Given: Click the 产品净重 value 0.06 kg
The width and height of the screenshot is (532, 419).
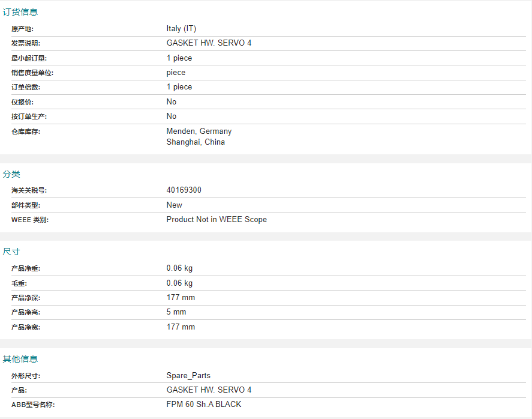Looking at the screenshot, I should (x=179, y=268).
